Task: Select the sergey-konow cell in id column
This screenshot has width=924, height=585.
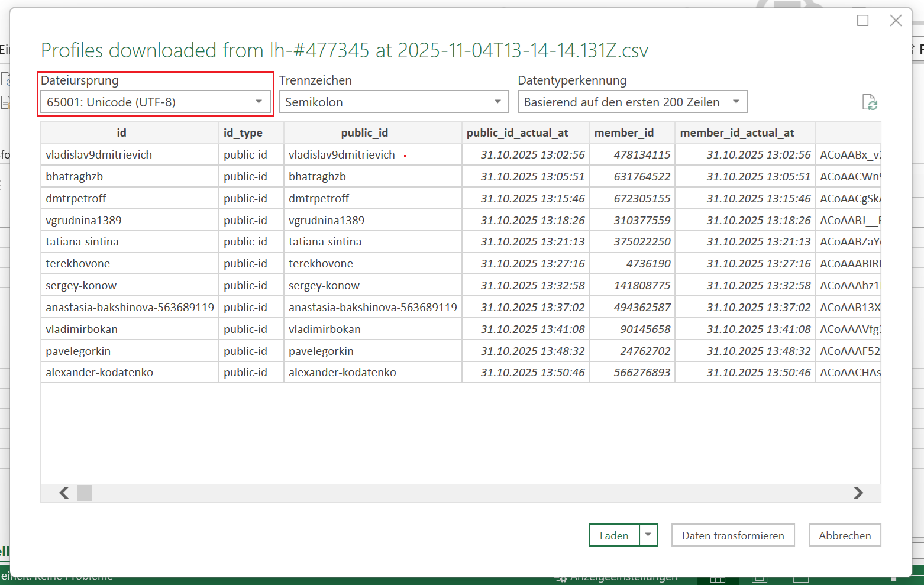Action: click(81, 286)
